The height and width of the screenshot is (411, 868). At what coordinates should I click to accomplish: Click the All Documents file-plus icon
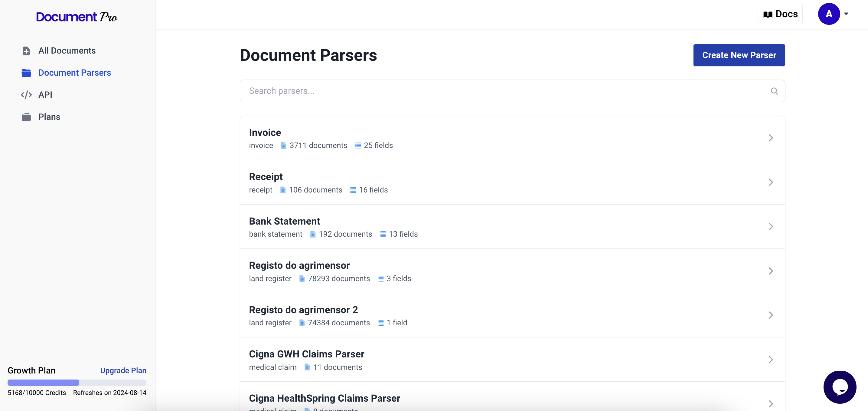(x=26, y=51)
